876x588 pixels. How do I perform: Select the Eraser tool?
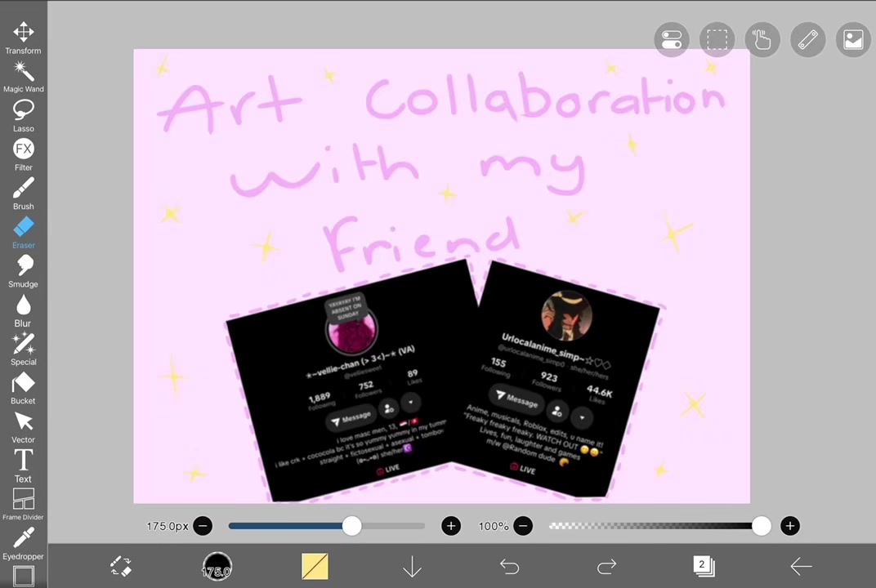click(23, 233)
